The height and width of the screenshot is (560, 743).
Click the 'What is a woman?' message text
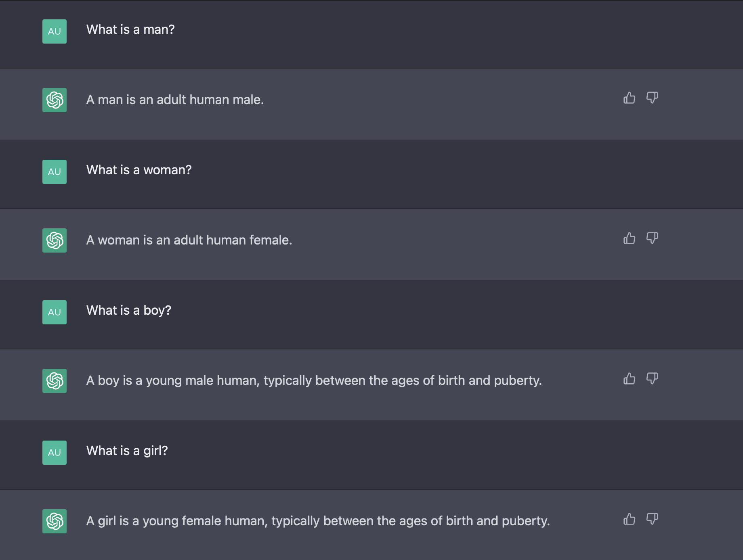(x=139, y=170)
